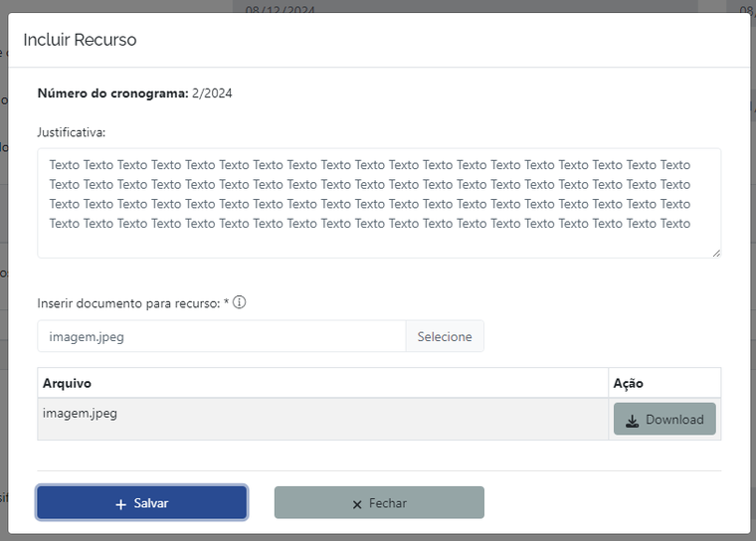Select the imagem.jpeg row in table
Screen dimensions: 756x541
point(379,419)
